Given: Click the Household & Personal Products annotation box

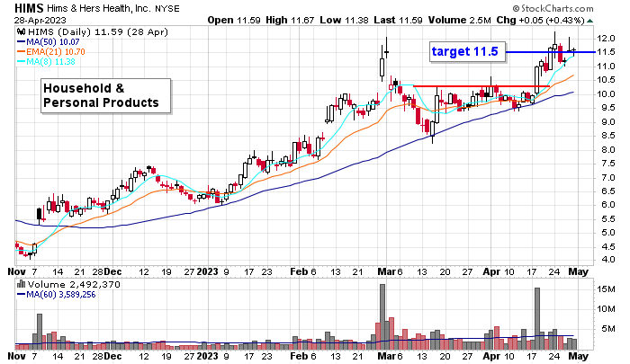Looking at the screenshot, I should pyautogui.click(x=106, y=96).
